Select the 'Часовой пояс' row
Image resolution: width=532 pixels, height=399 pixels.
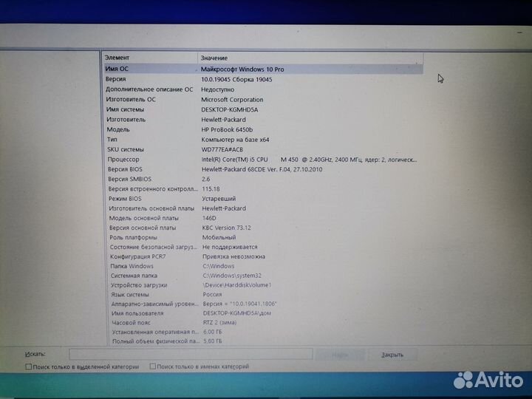(x=263, y=322)
